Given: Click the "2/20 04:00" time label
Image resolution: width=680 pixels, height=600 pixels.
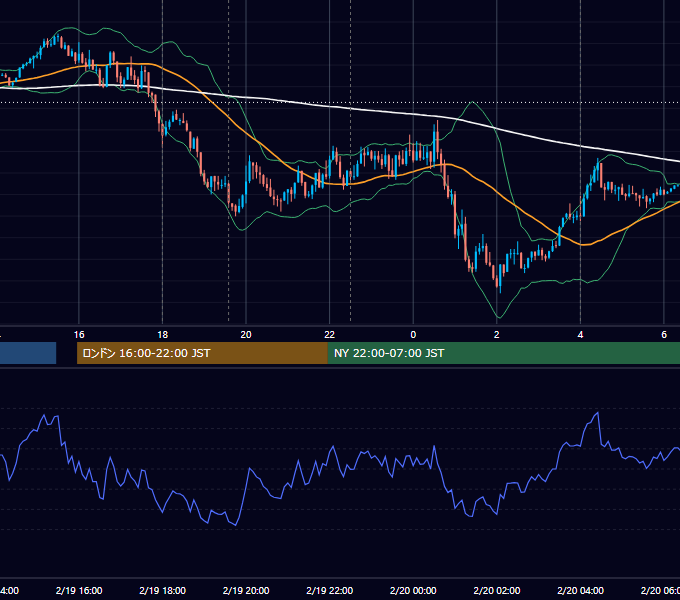Looking at the screenshot, I should [x=580, y=590].
